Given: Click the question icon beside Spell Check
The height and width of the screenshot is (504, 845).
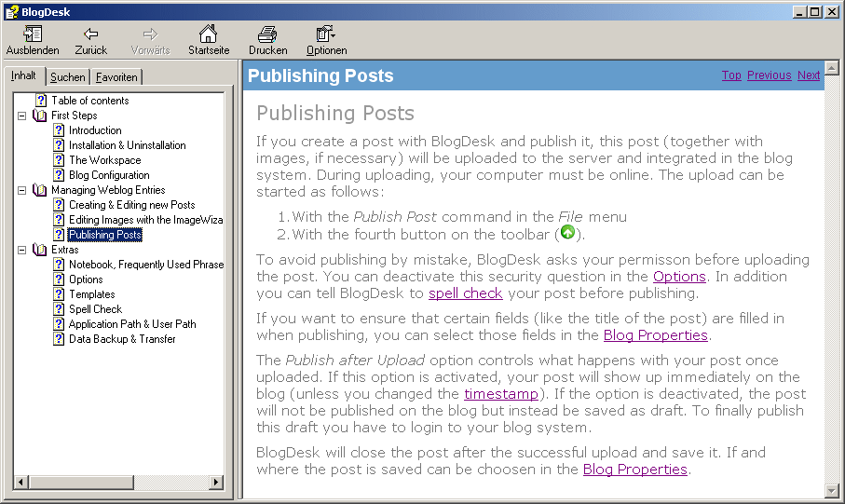Looking at the screenshot, I should pyautogui.click(x=59, y=309).
